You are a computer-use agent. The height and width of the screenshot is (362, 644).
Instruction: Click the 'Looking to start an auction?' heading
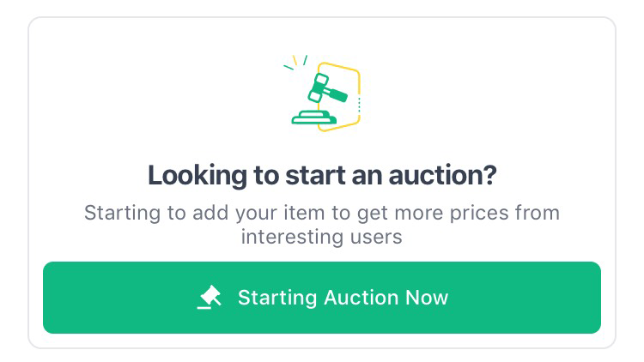coord(322,175)
